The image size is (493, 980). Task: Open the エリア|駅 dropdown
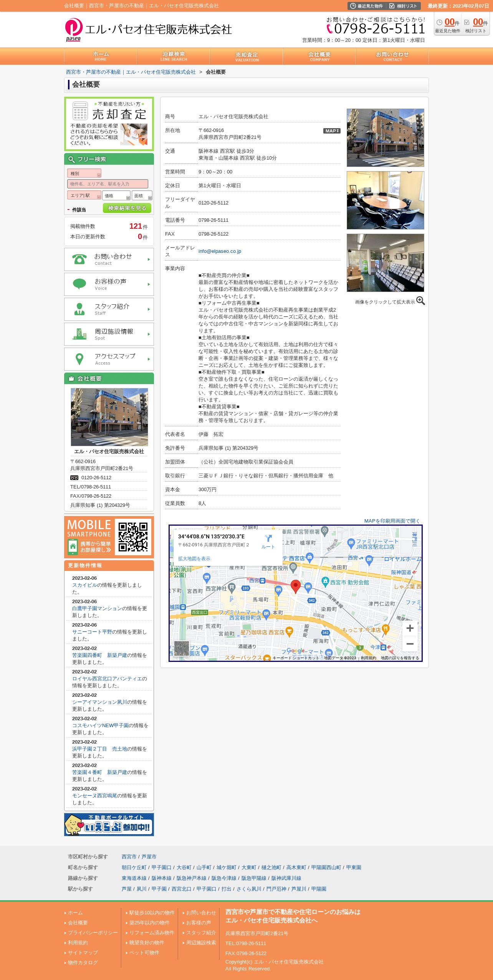pyautogui.click(x=84, y=195)
